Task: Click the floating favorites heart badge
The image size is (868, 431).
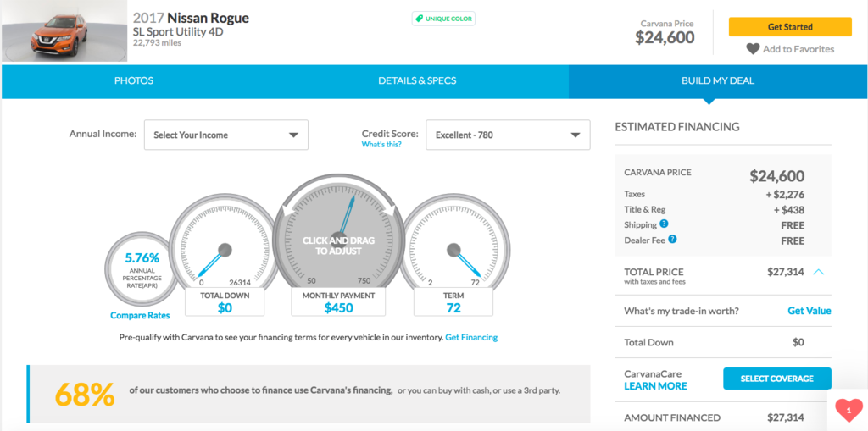Action: pyautogui.click(x=849, y=410)
